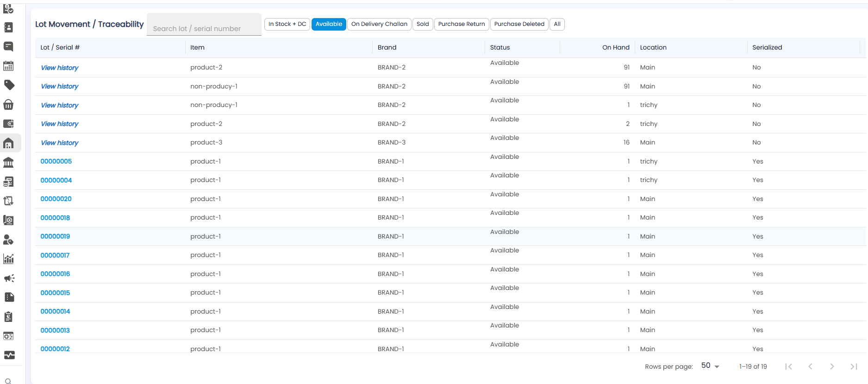Open the bank building sidebar icon

tap(8, 163)
